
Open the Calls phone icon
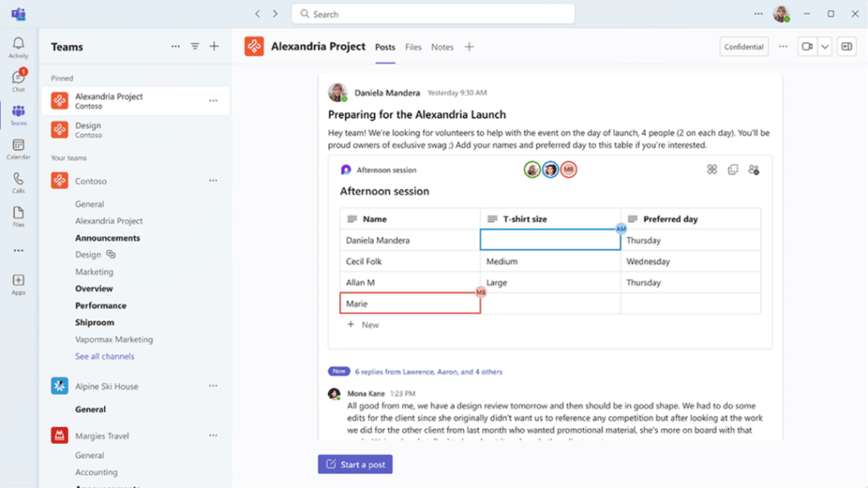coord(19,183)
